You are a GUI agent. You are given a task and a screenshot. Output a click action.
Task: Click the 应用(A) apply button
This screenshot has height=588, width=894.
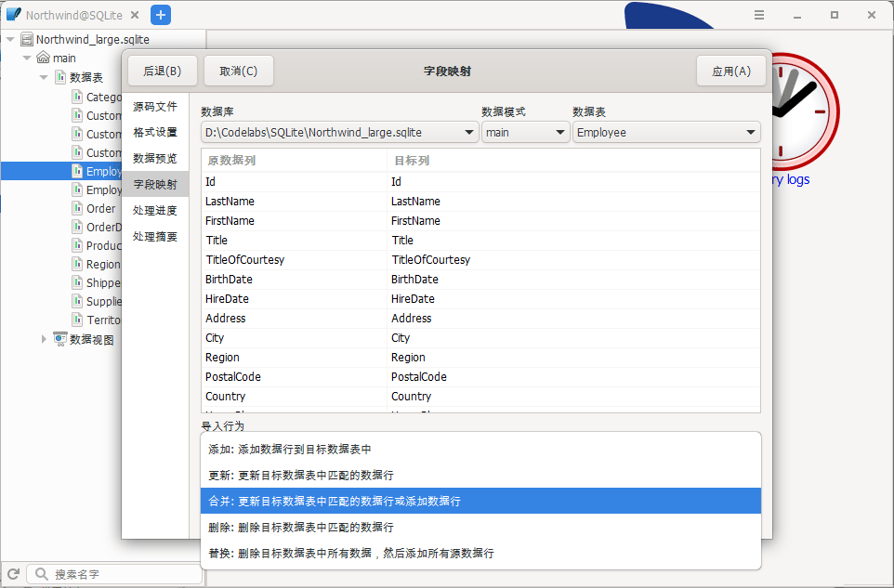tap(730, 72)
